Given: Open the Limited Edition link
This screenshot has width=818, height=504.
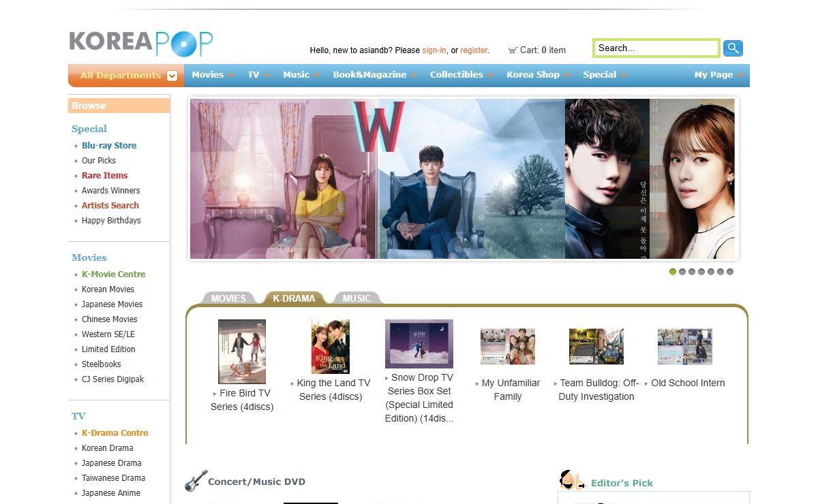Looking at the screenshot, I should pyautogui.click(x=108, y=349).
